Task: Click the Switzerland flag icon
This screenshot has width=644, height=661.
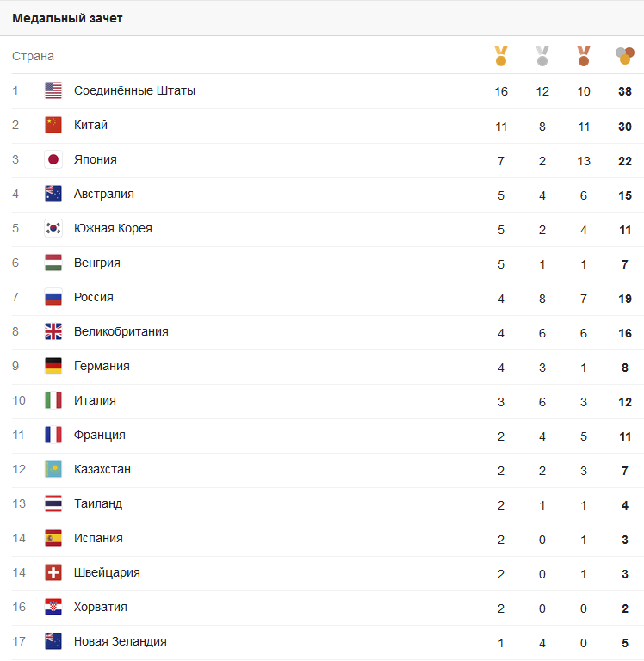Action: coord(53,572)
